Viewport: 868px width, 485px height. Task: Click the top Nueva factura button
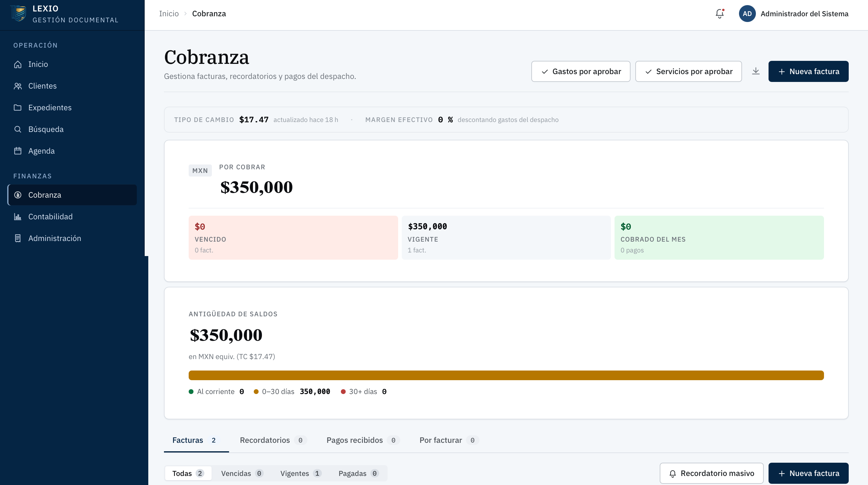click(x=808, y=71)
